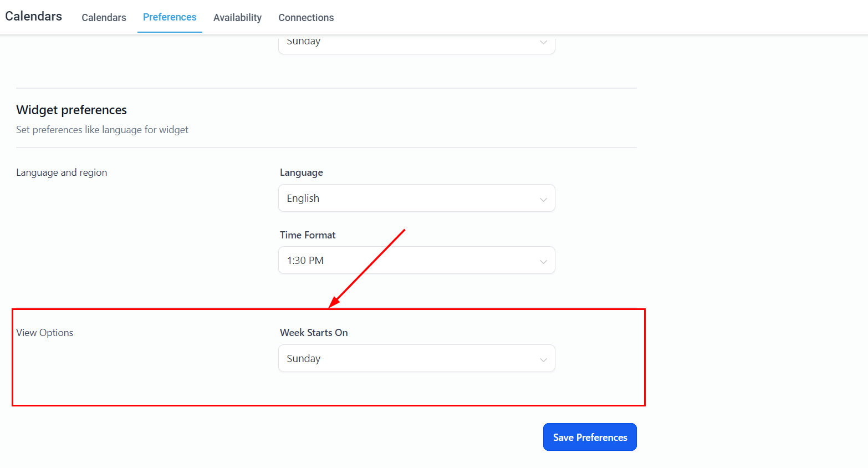
Task: Switch to the Preferences tab
Action: (x=170, y=17)
